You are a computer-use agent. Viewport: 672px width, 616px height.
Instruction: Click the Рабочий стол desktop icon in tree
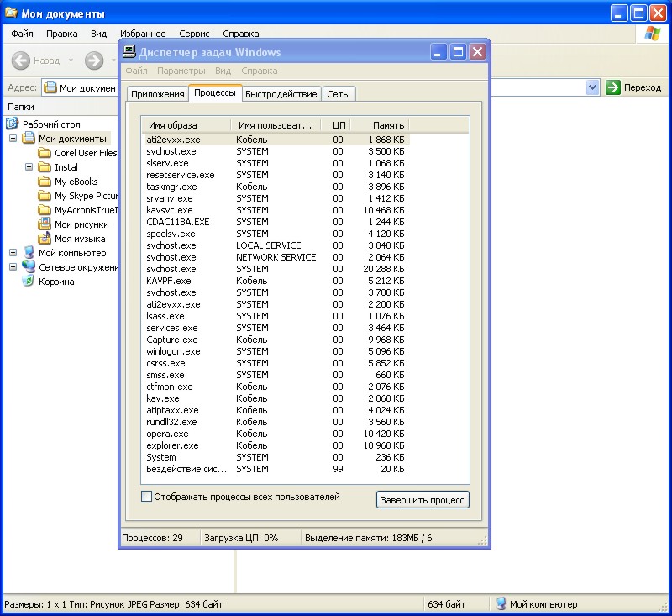13,124
